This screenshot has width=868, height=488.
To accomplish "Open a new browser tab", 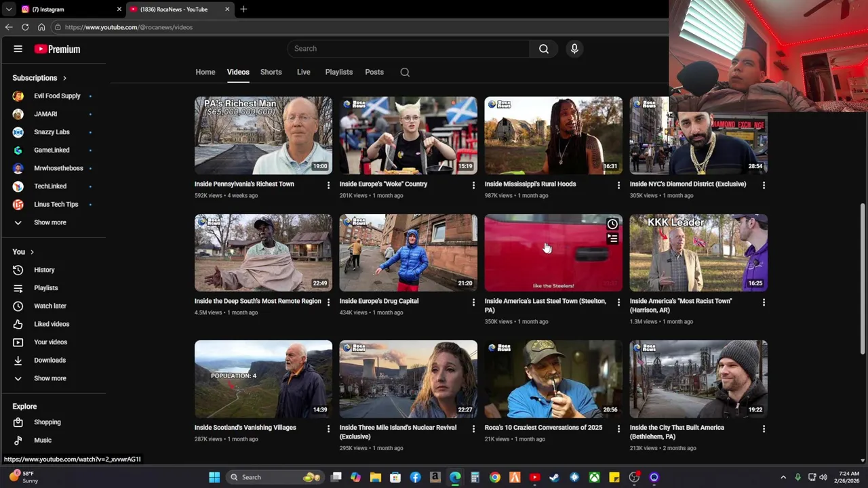I will (243, 9).
